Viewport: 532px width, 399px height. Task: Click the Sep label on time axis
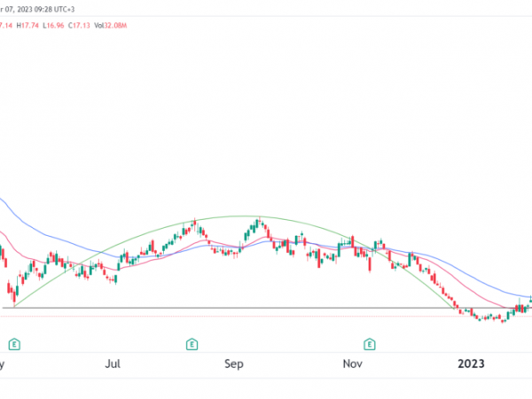pos(234,364)
